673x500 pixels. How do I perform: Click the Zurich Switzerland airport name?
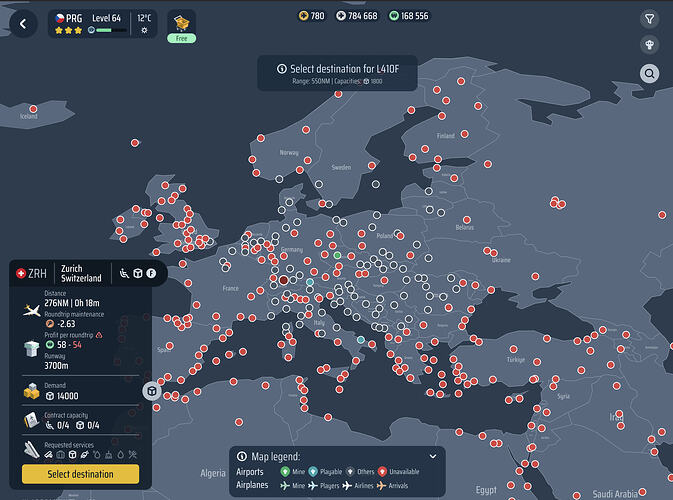[x=81, y=273]
